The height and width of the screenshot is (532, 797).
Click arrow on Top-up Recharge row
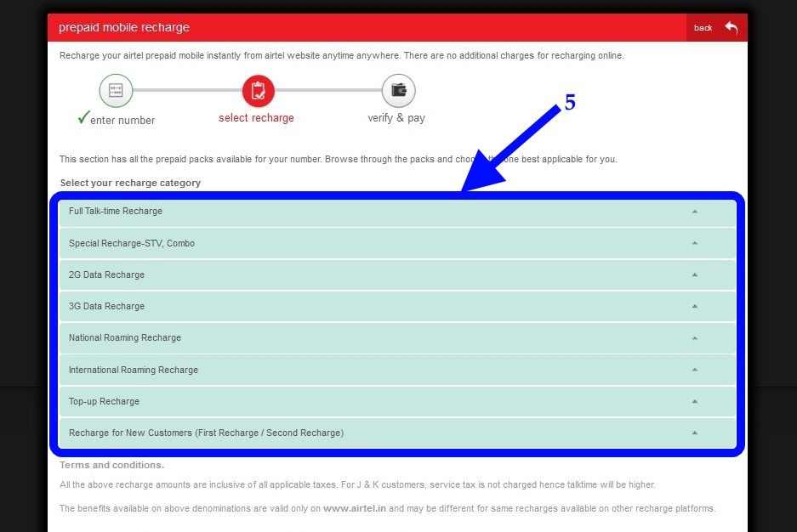pos(695,401)
